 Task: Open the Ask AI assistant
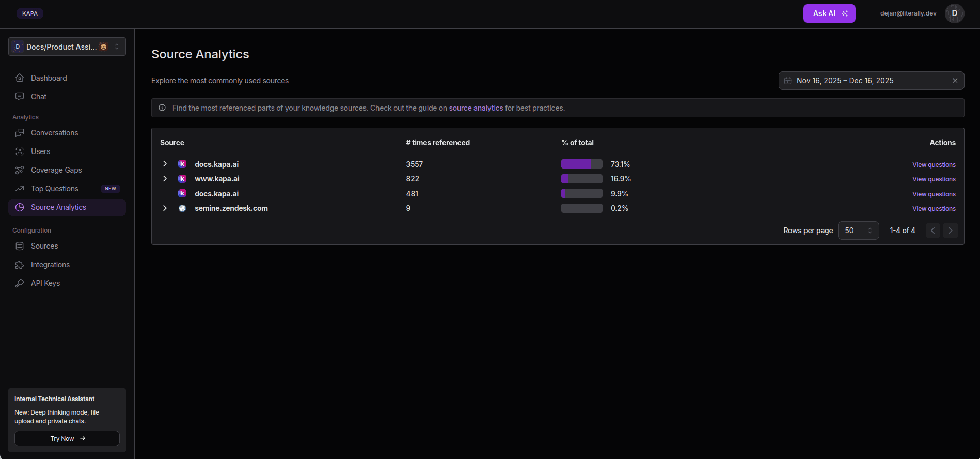point(829,13)
